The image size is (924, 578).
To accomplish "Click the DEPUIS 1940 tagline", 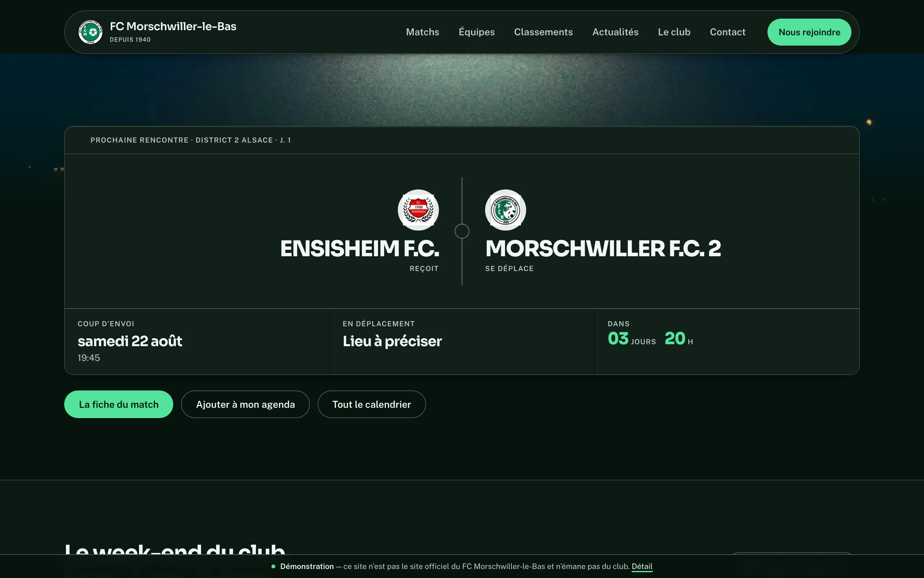I will pos(130,40).
